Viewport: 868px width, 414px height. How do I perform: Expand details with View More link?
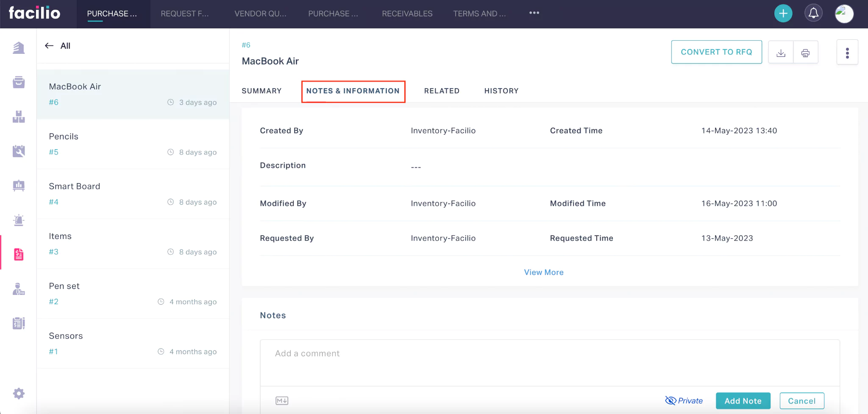pyautogui.click(x=544, y=272)
